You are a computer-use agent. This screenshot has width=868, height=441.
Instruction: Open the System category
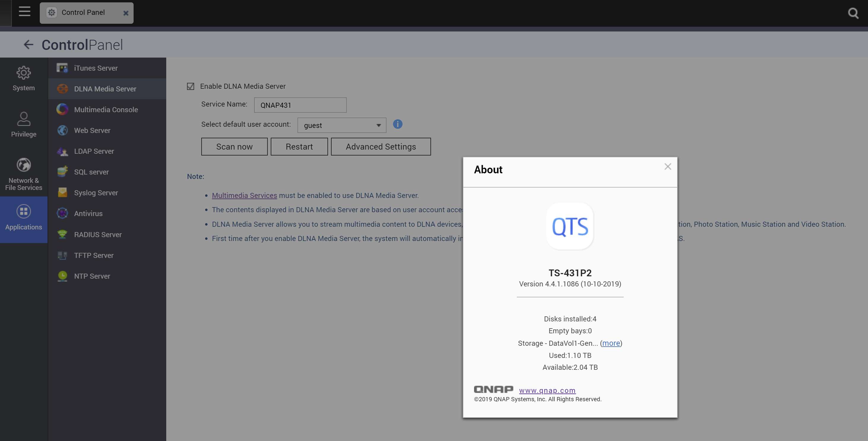tap(23, 79)
